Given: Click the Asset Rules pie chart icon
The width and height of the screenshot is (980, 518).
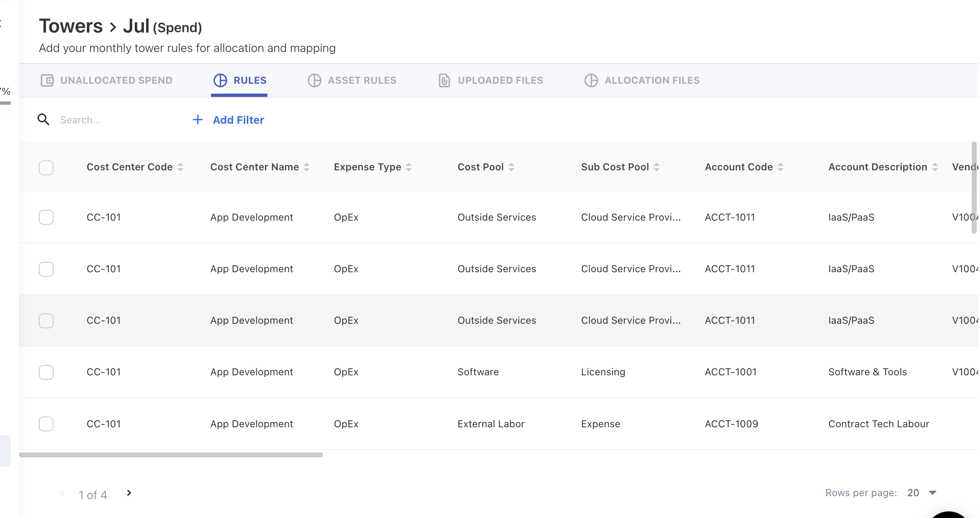Looking at the screenshot, I should 314,80.
